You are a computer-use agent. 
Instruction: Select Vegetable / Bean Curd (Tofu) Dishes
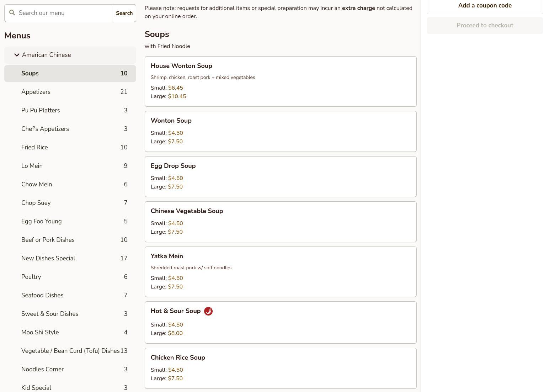coord(70,351)
